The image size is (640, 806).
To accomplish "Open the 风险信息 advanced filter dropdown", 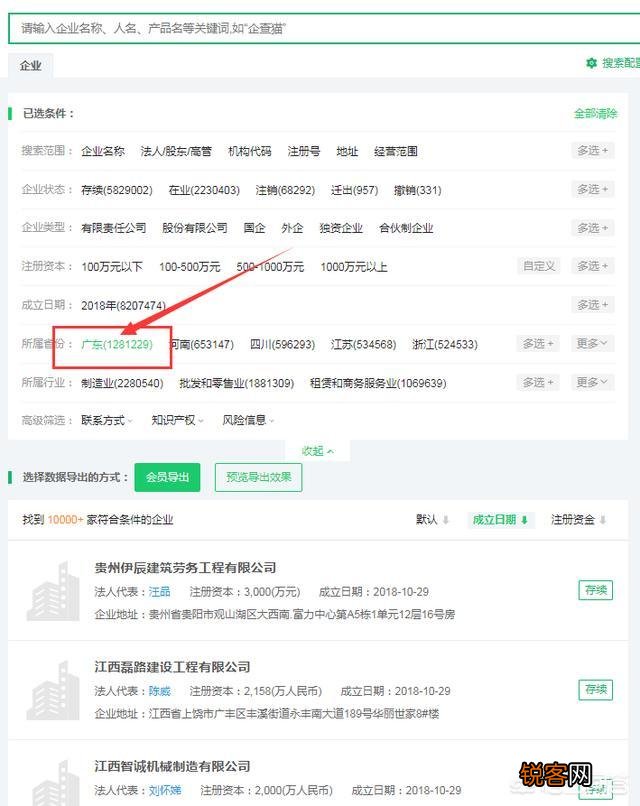I will pos(248,421).
